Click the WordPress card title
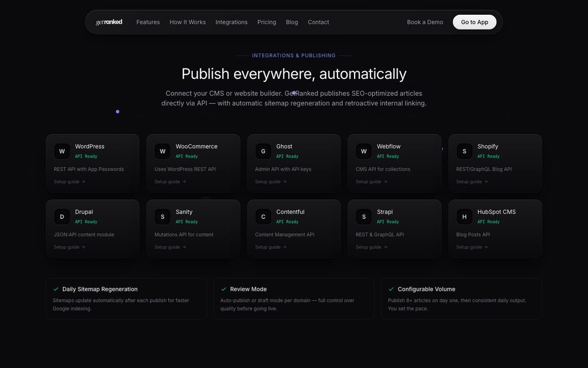Image resolution: width=588 pixels, height=368 pixels. tap(89, 147)
